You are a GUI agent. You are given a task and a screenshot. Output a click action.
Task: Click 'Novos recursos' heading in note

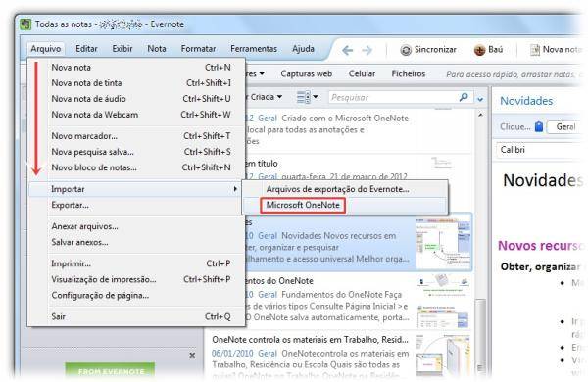pyautogui.click(x=541, y=246)
